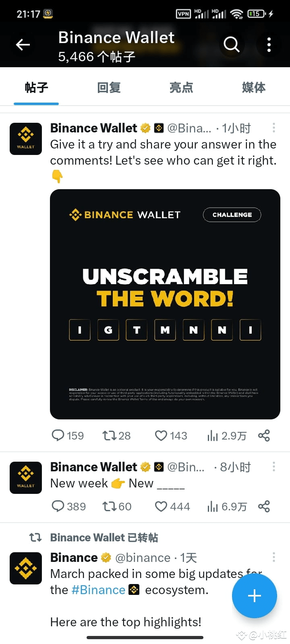Open the header three-dot overflow menu
The width and height of the screenshot is (290, 644).
(x=269, y=45)
